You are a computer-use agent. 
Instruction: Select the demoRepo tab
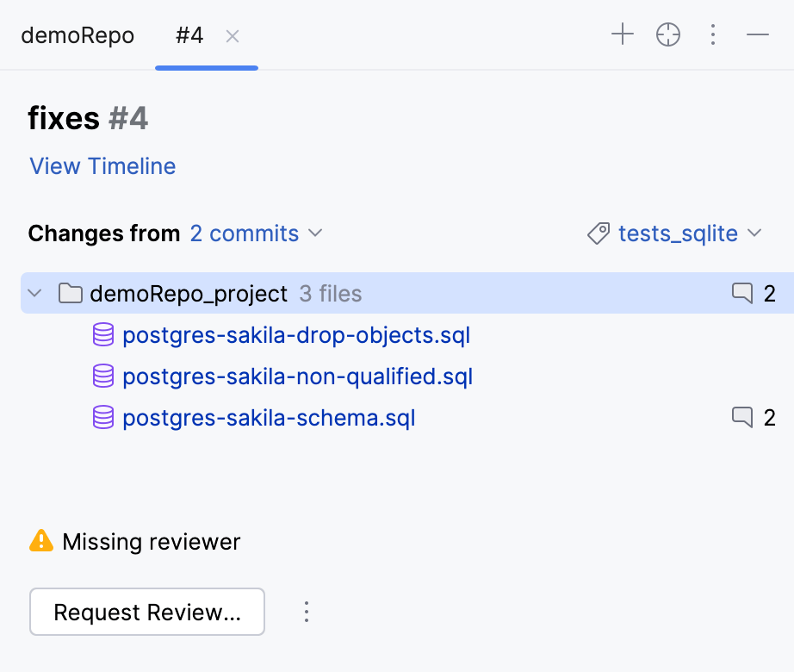pyautogui.click(x=78, y=35)
